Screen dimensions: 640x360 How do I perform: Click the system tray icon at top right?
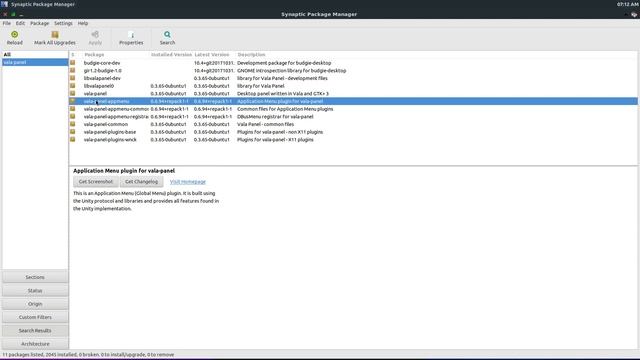pos(634,14)
